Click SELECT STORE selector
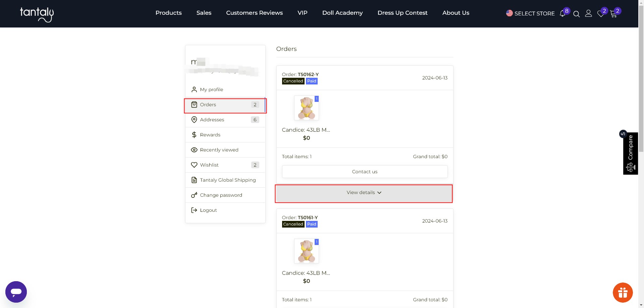 pyautogui.click(x=534, y=13)
